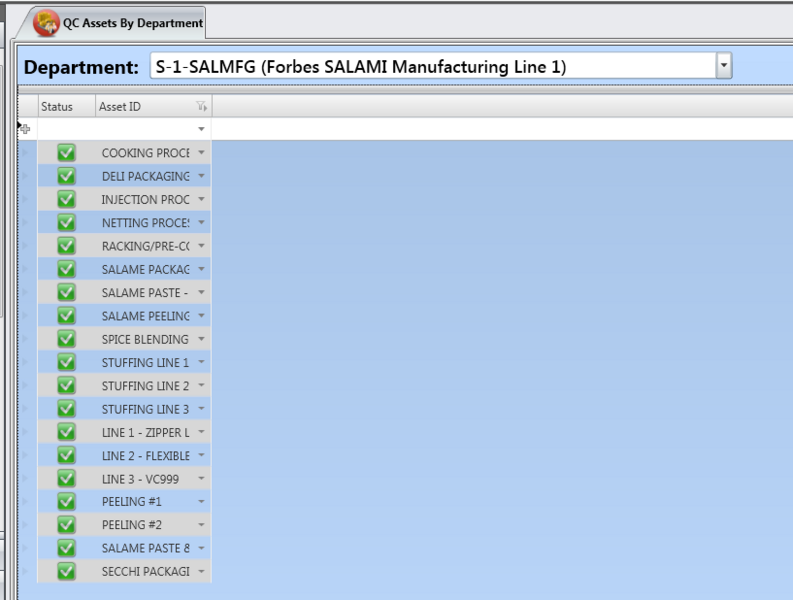This screenshot has width=793, height=600.
Task: Expand the SALAME PASTE - row indicator
Action: (x=25, y=292)
